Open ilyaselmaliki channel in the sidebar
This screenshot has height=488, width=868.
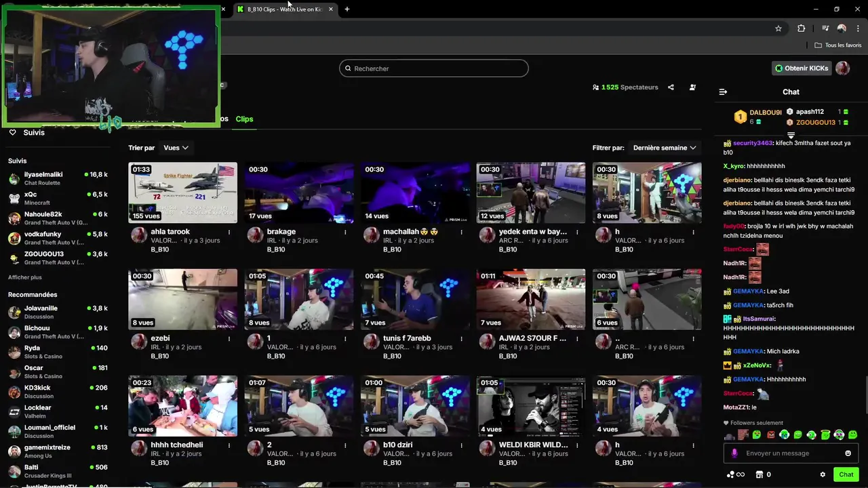58,178
